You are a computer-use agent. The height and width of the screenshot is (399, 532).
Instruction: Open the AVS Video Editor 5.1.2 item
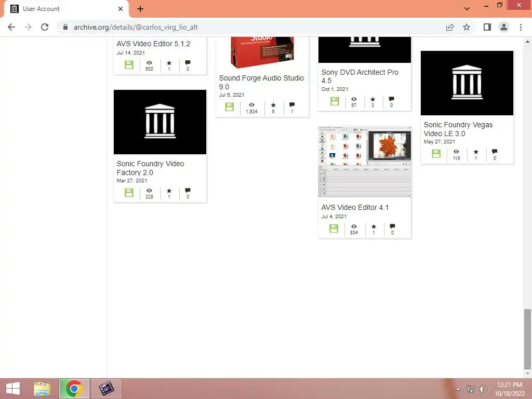[x=153, y=44]
